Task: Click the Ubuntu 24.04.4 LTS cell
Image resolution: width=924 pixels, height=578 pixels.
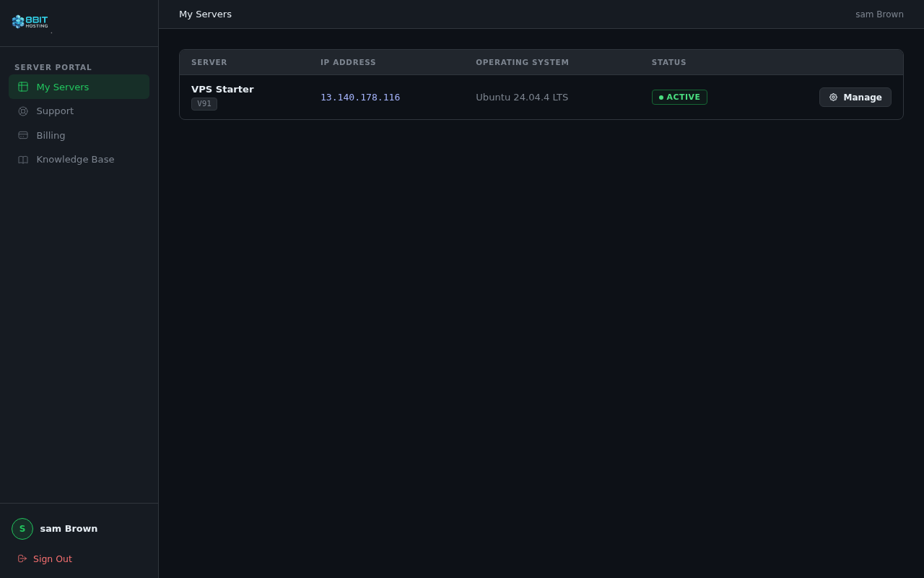Action: tap(522, 98)
